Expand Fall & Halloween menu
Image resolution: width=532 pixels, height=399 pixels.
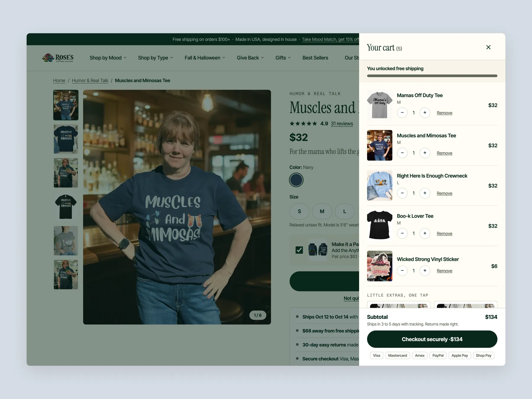(x=205, y=58)
